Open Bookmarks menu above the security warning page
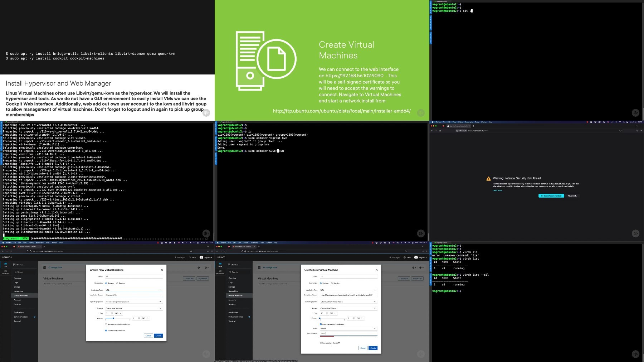This screenshot has width=644, height=362. point(469,122)
